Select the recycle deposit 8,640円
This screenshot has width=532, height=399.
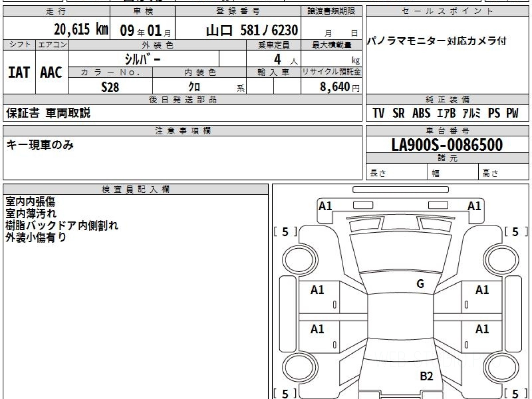pyautogui.click(x=340, y=87)
